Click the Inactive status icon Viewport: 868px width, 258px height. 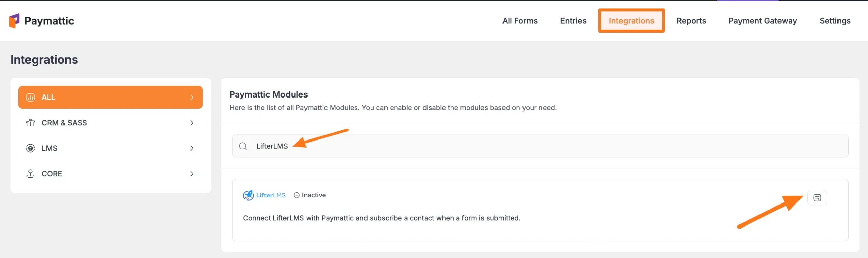click(x=296, y=195)
